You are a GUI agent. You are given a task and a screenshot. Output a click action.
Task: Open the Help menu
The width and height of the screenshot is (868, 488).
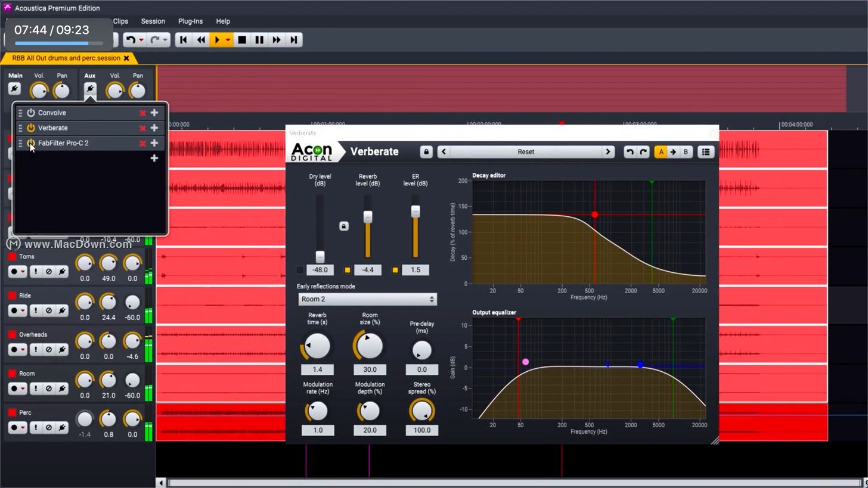tap(223, 21)
